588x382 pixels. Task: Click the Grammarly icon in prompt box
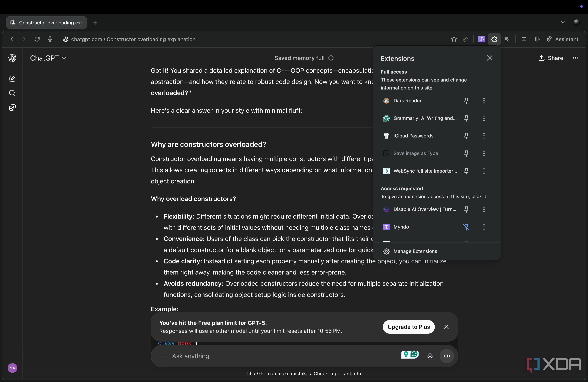pos(414,354)
